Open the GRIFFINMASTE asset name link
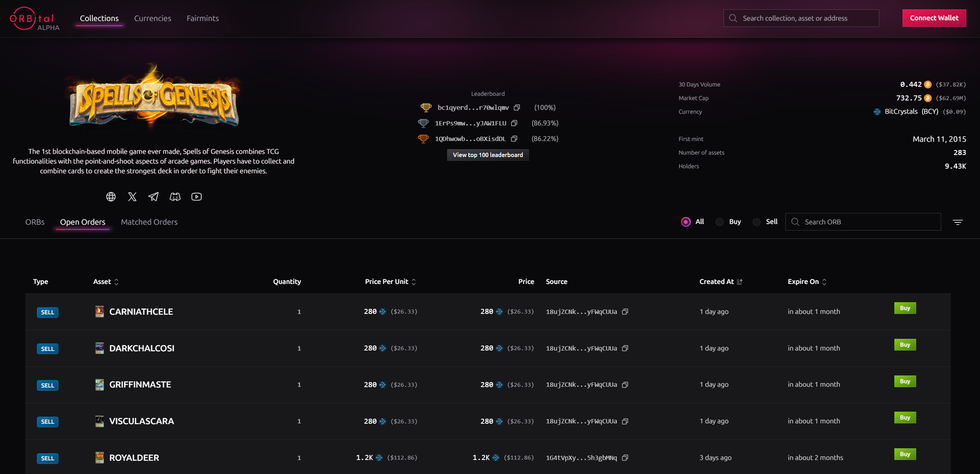 click(x=140, y=385)
